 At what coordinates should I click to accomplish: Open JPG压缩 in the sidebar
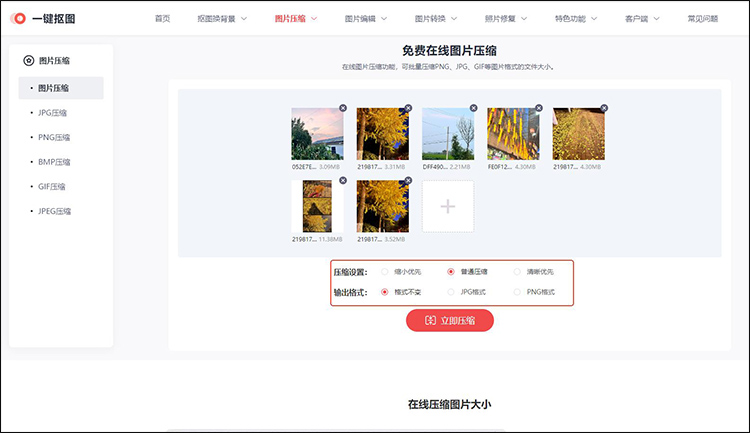pos(52,113)
